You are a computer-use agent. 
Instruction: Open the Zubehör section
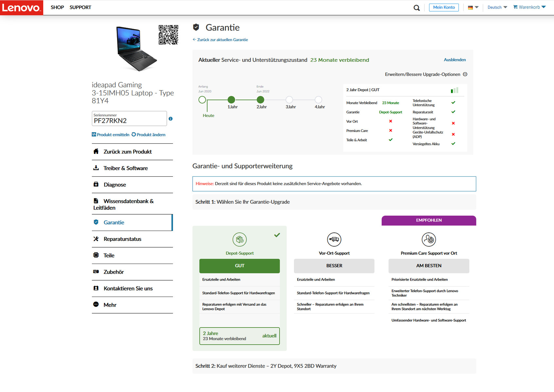pyautogui.click(x=132, y=272)
